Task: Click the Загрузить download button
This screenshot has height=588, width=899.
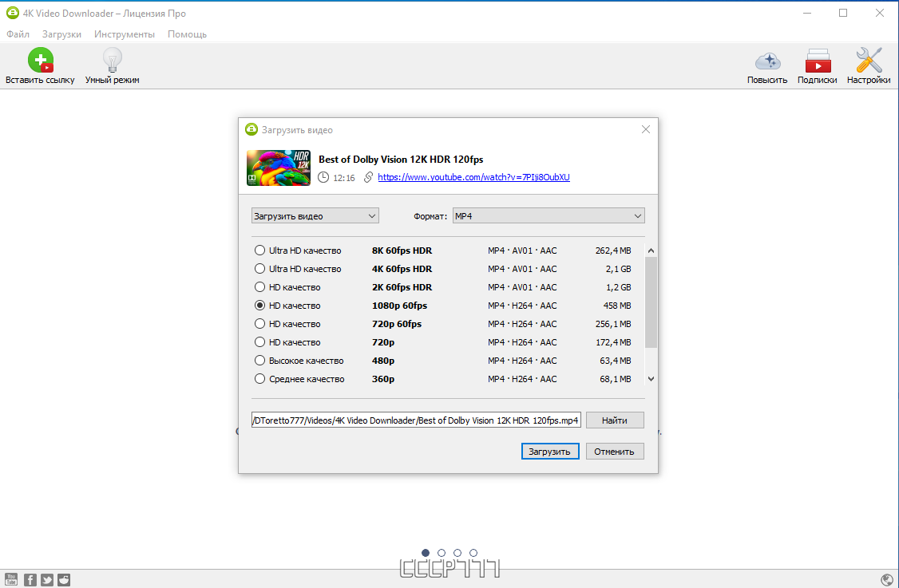Action: point(550,452)
